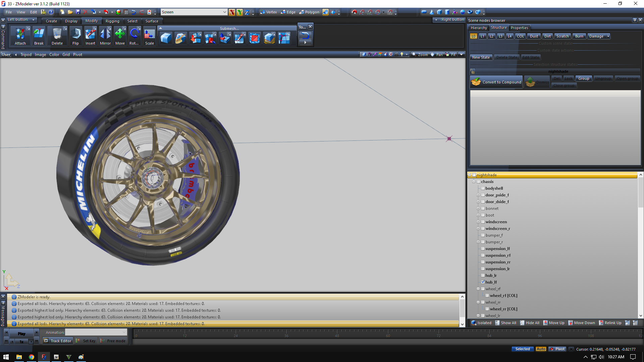The width and height of the screenshot is (644, 362).
Task: Enable Polygon selection level
Action: pyautogui.click(x=309, y=12)
